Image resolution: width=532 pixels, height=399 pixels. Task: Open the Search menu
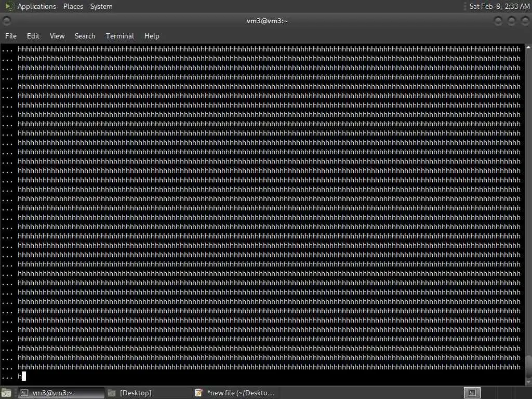click(x=85, y=36)
